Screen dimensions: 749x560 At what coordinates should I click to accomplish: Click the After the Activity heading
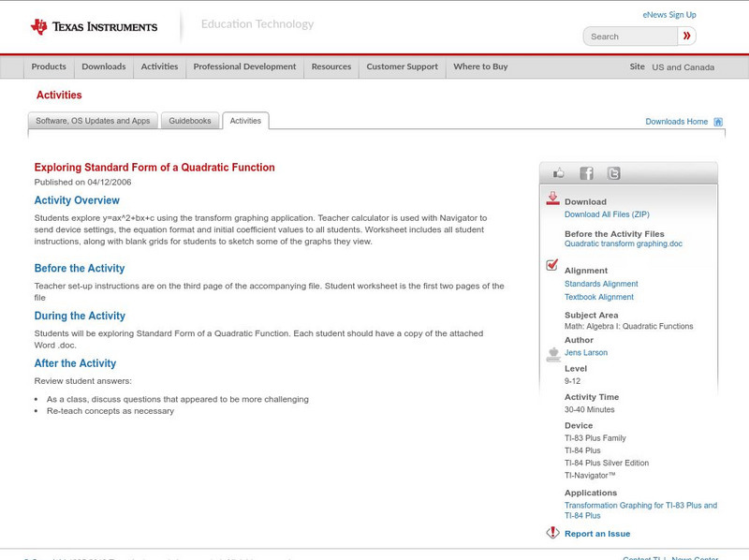[x=75, y=363]
